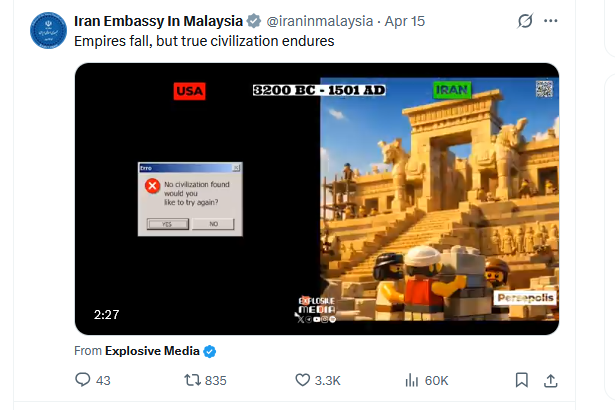This screenshot has height=410, width=615.
Task: Click the 3.3K likes count
Action: click(328, 381)
